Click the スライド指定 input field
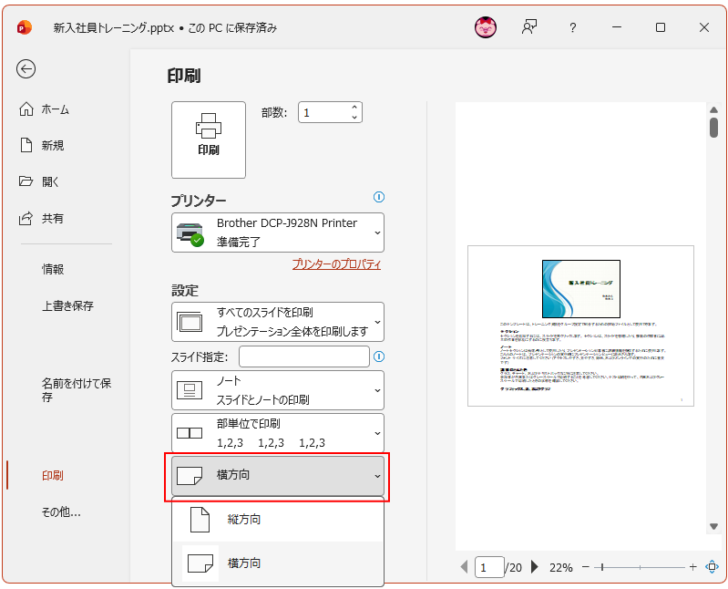728x589 pixels. tap(303, 356)
